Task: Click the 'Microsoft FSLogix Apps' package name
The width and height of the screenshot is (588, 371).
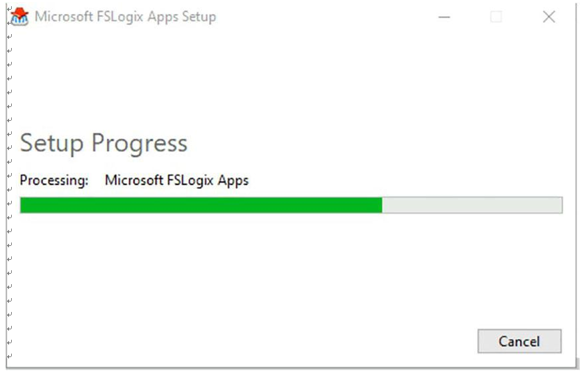Action: tap(176, 181)
